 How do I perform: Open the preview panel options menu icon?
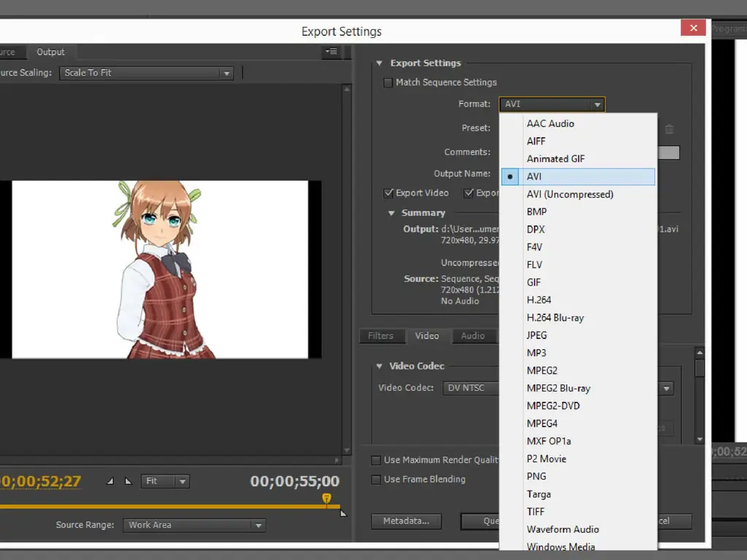331,52
